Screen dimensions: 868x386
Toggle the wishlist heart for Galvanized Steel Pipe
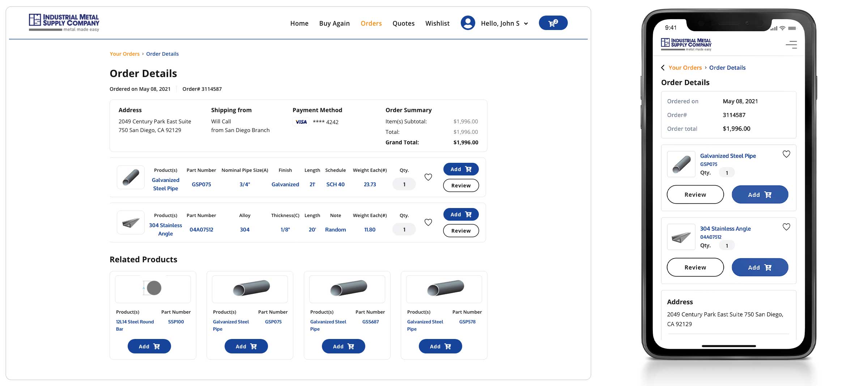[x=428, y=177]
